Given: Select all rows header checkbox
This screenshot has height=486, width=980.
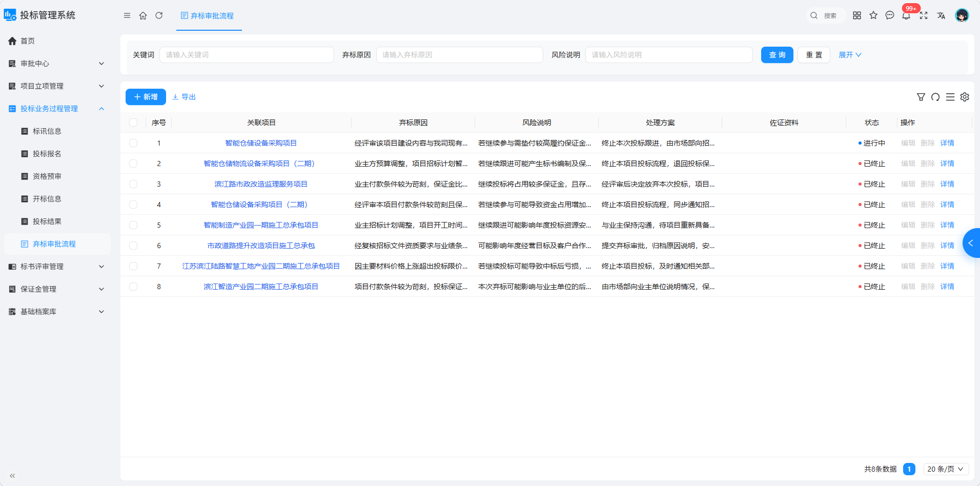Looking at the screenshot, I should coord(133,123).
